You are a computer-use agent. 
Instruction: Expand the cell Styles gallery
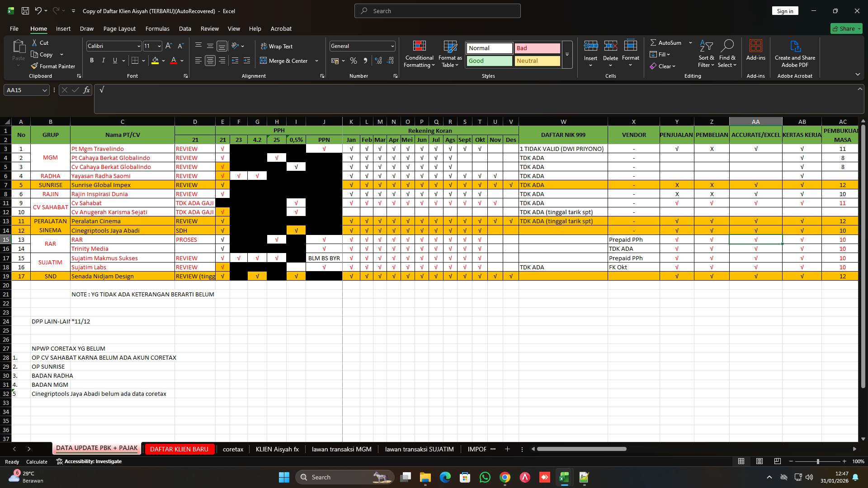click(x=566, y=54)
